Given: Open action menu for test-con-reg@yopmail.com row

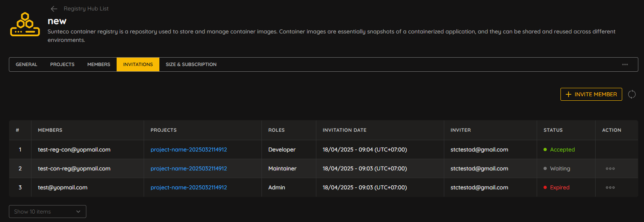Looking at the screenshot, I should point(610,168).
